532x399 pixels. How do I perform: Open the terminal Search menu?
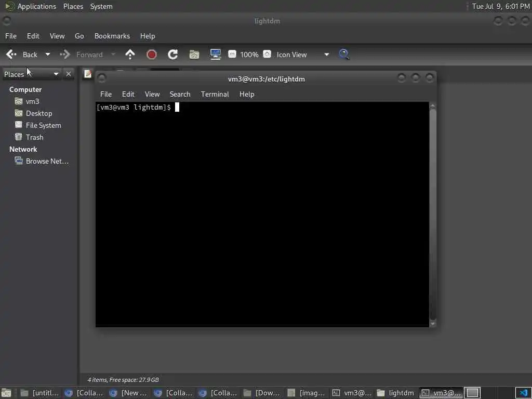pyautogui.click(x=180, y=95)
